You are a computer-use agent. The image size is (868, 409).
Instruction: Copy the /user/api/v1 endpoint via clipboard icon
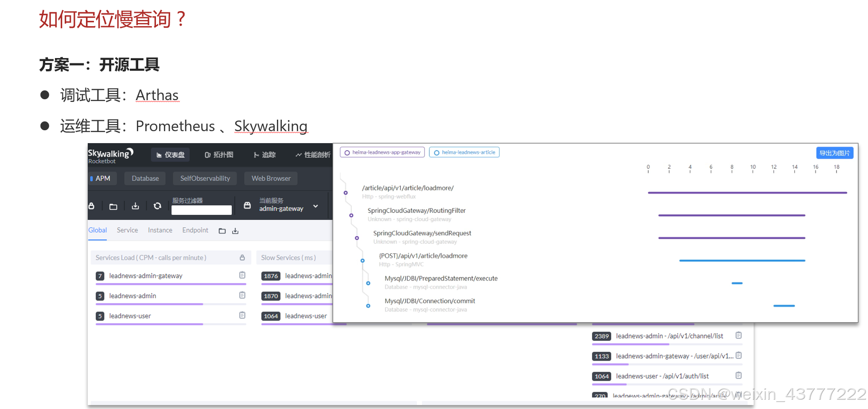pos(739,355)
